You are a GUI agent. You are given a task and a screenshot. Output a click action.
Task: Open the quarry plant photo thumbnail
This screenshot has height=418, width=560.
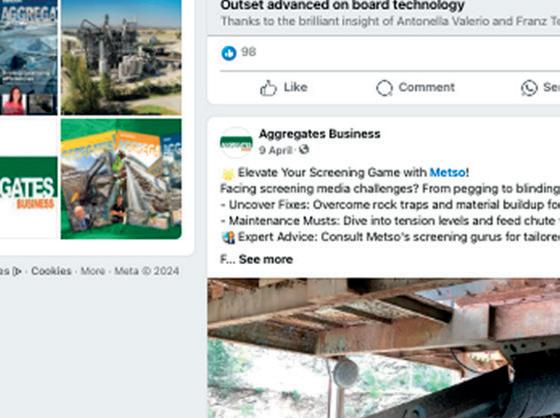point(121,57)
